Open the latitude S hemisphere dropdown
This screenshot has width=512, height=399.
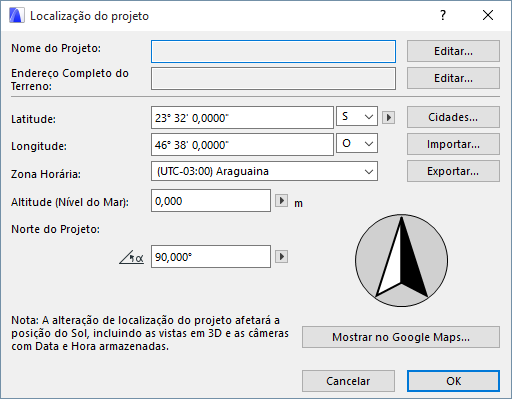pyautogui.click(x=357, y=116)
